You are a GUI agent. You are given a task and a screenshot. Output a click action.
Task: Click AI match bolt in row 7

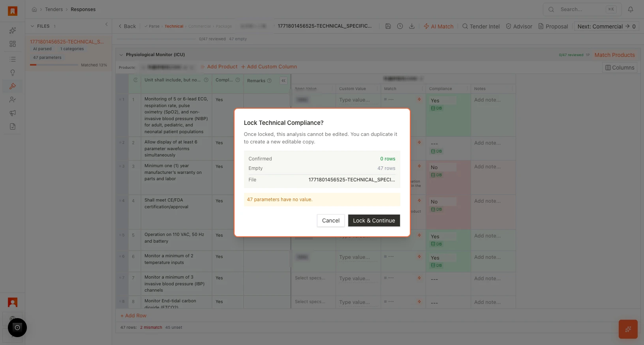pyautogui.click(x=419, y=278)
